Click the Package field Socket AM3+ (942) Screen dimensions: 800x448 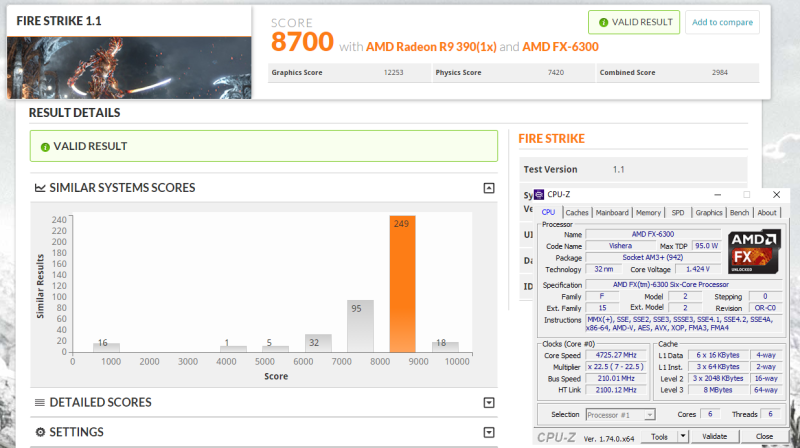[653, 258]
